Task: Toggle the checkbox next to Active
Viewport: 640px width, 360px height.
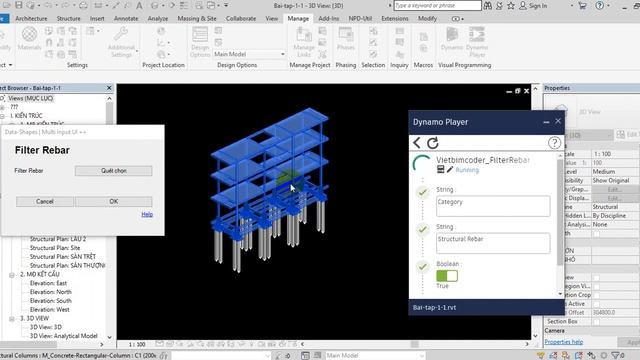Action: point(596,304)
